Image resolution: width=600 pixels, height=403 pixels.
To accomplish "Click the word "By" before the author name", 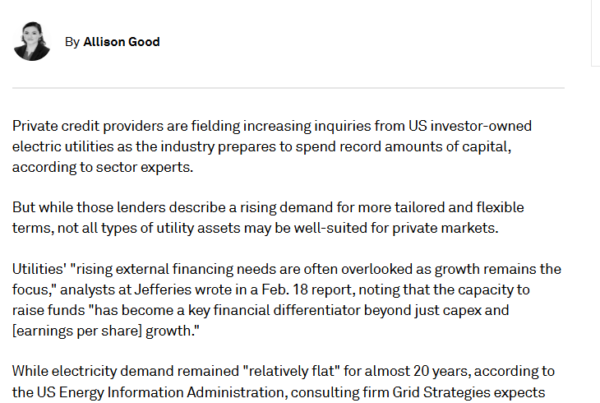I will (x=72, y=42).
